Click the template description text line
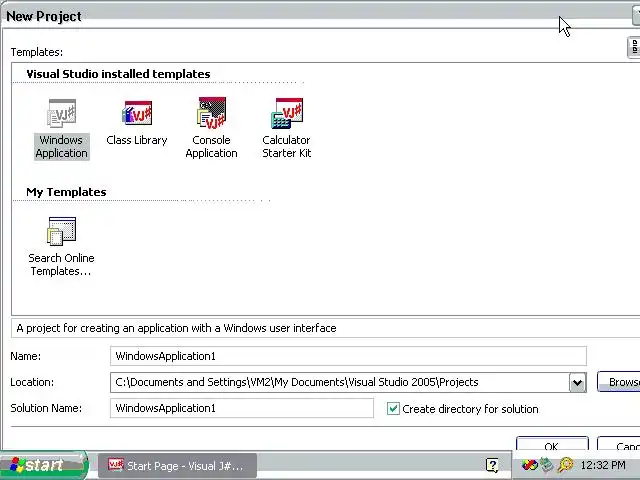Viewport: 640px width, 480px height. point(176,328)
